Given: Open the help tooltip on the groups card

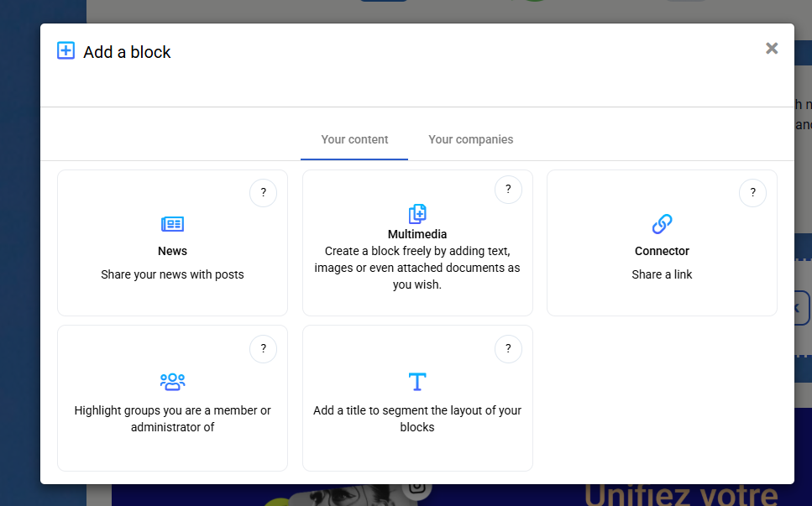Looking at the screenshot, I should pos(263,349).
